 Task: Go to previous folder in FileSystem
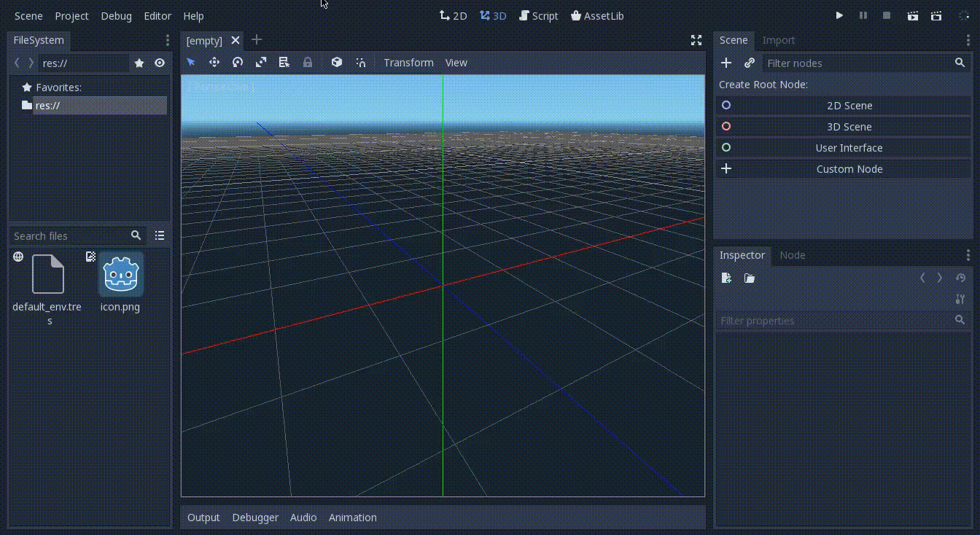pyautogui.click(x=17, y=63)
